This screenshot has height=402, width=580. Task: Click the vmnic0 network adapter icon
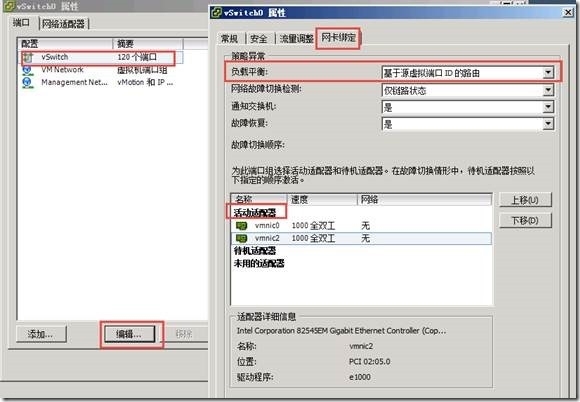pyautogui.click(x=242, y=225)
